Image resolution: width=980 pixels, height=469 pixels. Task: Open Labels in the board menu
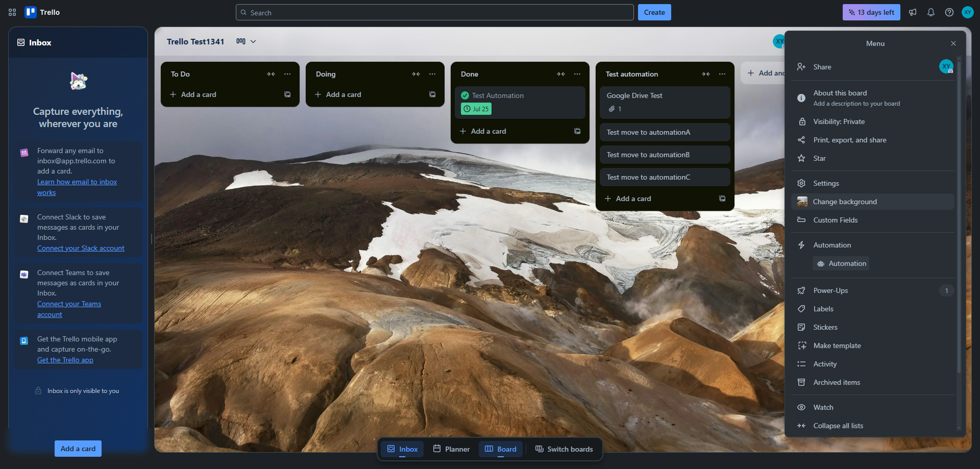click(872, 309)
